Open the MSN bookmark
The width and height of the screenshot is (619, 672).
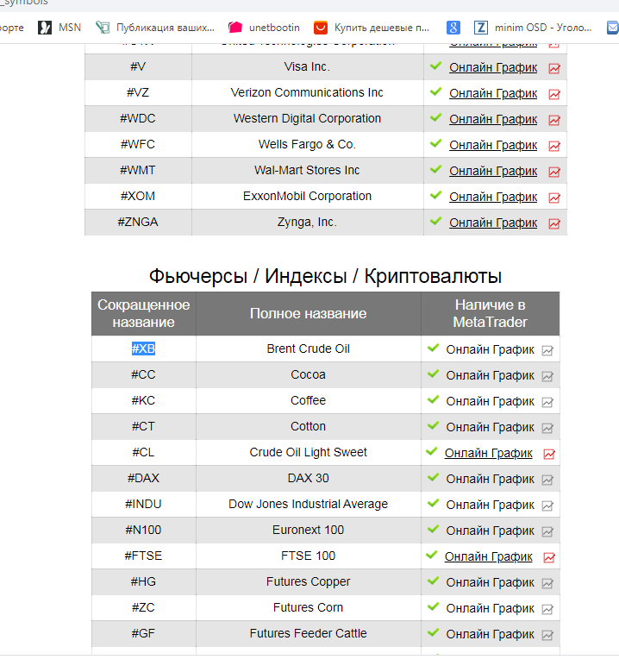pos(59,28)
